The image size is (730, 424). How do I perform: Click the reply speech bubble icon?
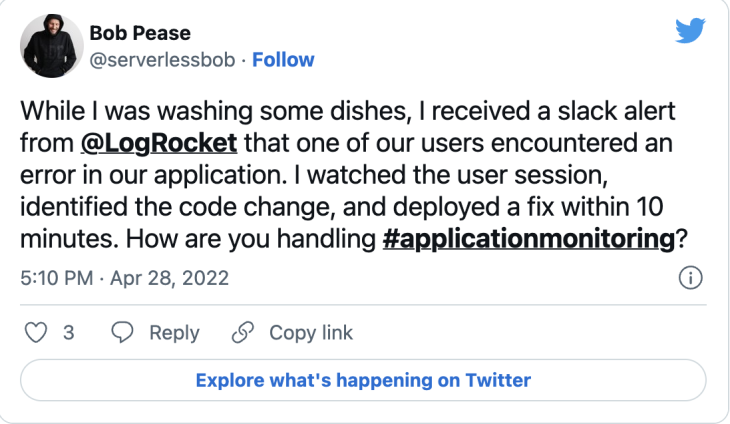click(122, 333)
